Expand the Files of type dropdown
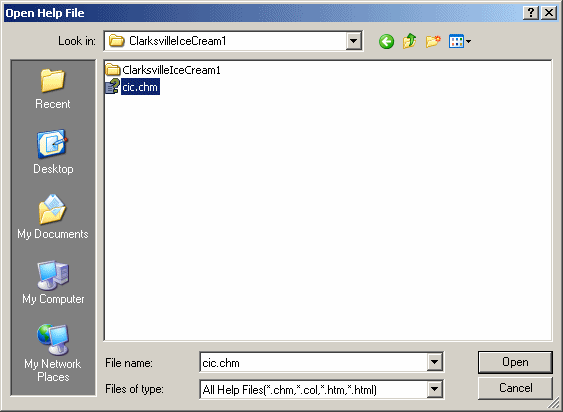Screen dimensions: 563x412 click(434, 389)
